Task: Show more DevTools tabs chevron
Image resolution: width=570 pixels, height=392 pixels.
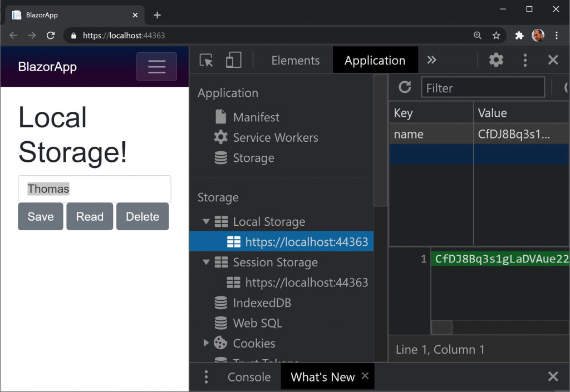Action: click(431, 60)
